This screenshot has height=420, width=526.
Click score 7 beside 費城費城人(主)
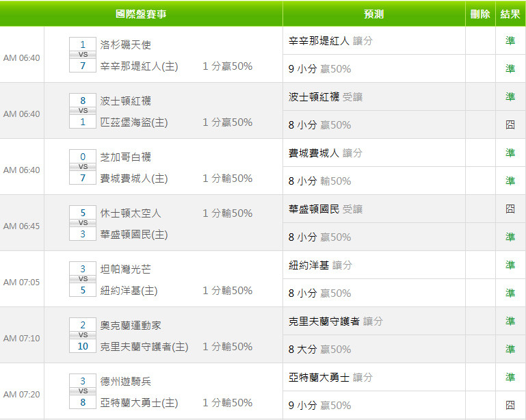click(83, 177)
